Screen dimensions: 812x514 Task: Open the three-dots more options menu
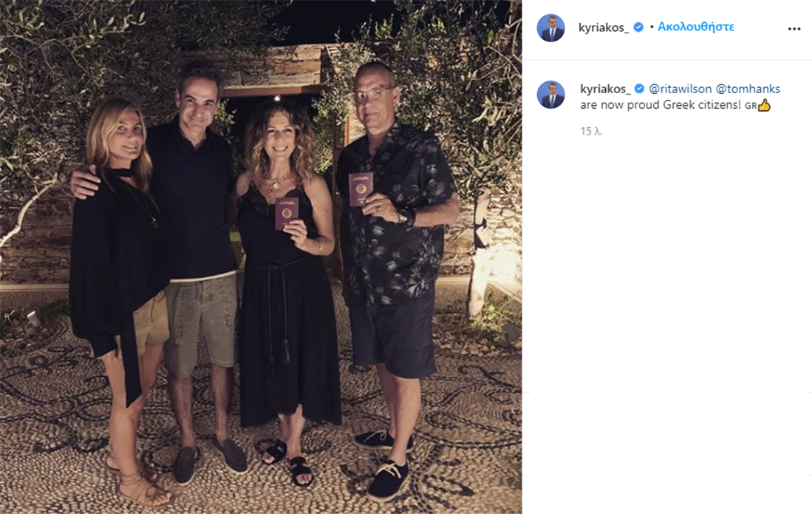tap(794, 29)
